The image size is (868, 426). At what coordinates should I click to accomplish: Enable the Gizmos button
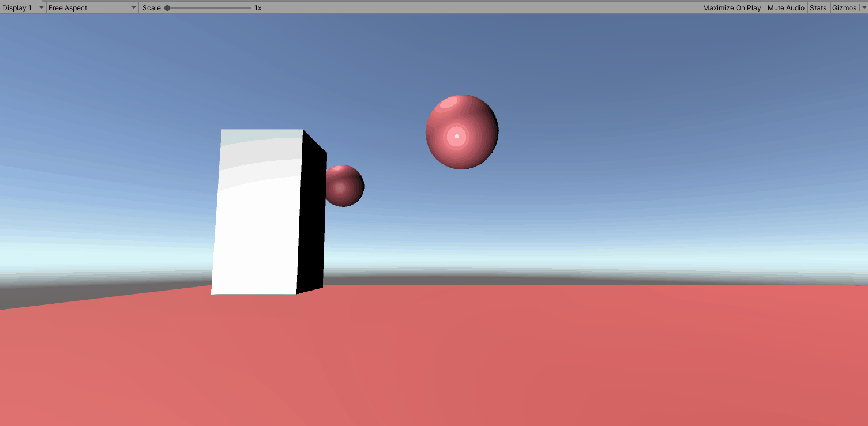point(844,8)
